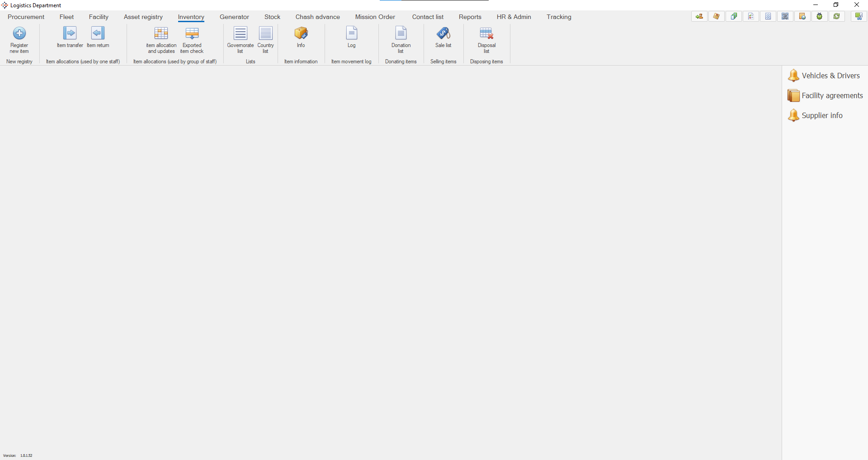Open the Item transfer tool

pyautogui.click(x=70, y=34)
